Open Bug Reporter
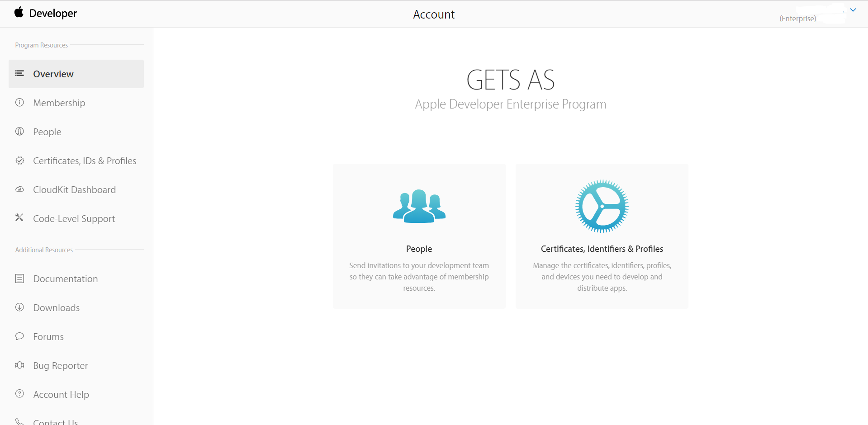 coord(60,366)
